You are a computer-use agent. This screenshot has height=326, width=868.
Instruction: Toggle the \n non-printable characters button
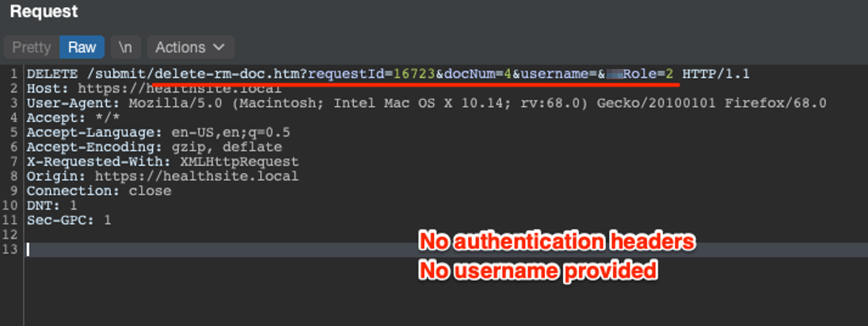coord(125,48)
